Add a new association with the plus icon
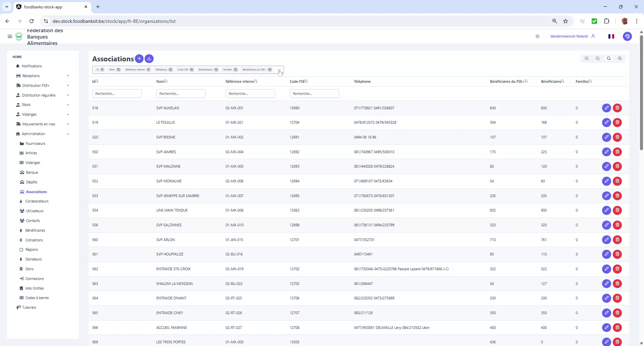Screen dimensions: 644x346 click(x=139, y=59)
